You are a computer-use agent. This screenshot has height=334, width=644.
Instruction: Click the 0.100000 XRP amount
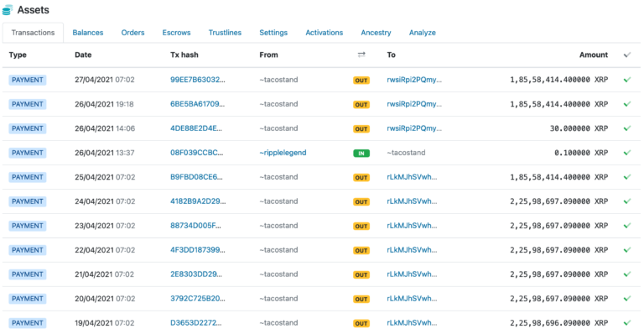pyautogui.click(x=581, y=153)
